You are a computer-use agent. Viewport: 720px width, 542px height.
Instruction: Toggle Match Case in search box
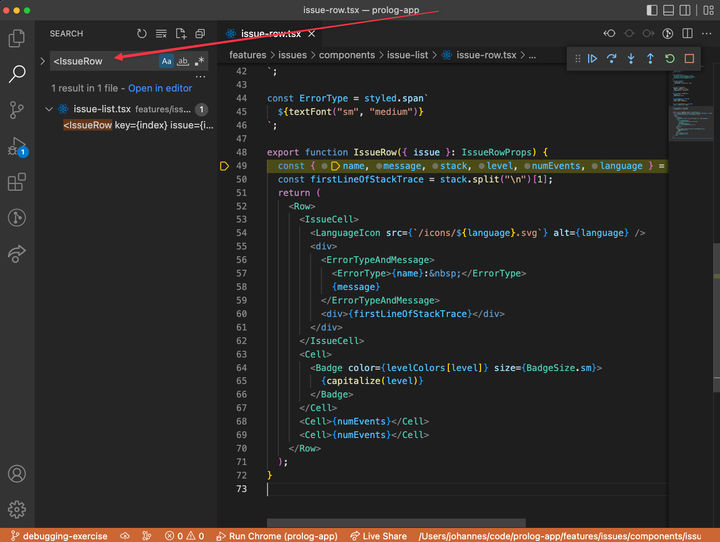pos(167,61)
